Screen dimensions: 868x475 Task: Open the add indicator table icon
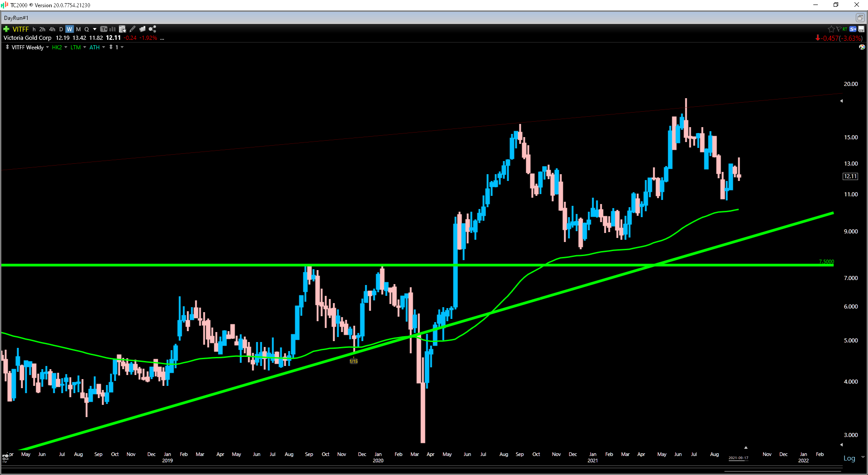click(122, 29)
